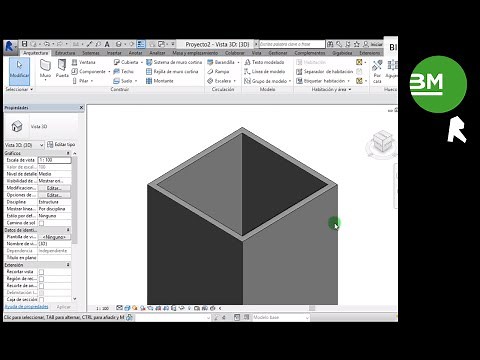Select the Barandilla railing tool
Viewport: 480px width, 360px height.
pyautogui.click(x=221, y=62)
